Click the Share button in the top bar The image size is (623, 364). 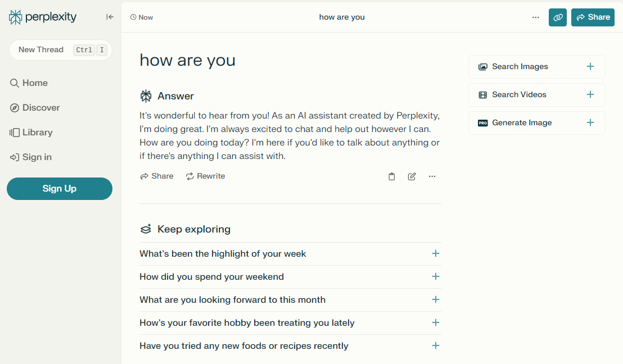[x=593, y=17]
